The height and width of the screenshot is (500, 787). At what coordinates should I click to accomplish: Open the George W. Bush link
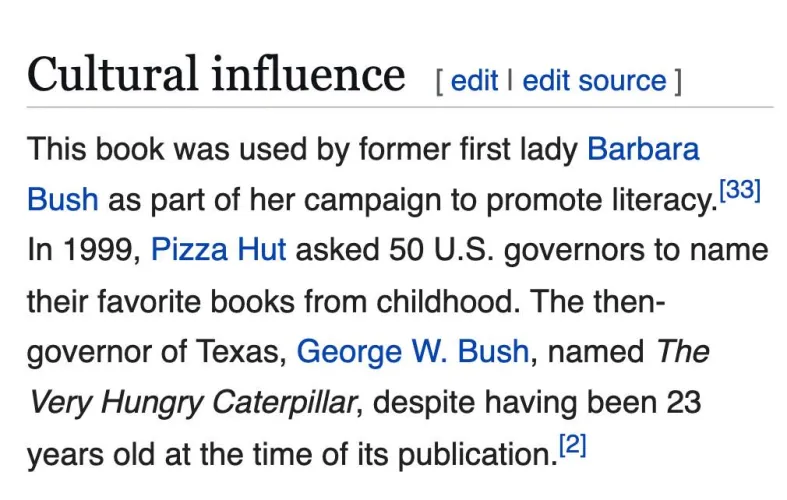click(x=413, y=351)
